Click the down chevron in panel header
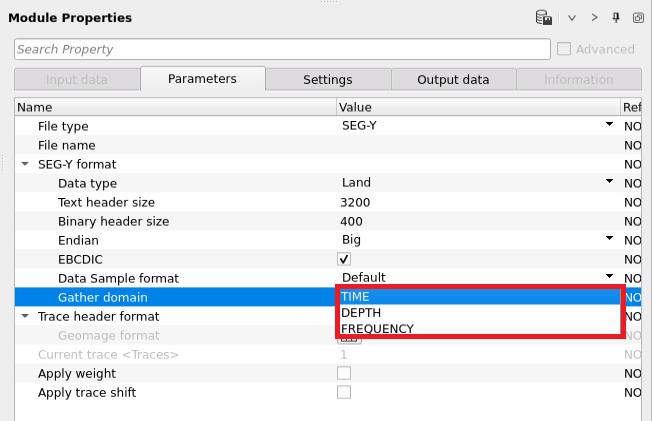Image resolution: width=652 pixels, height=421 pixels. tap(572, 17)
